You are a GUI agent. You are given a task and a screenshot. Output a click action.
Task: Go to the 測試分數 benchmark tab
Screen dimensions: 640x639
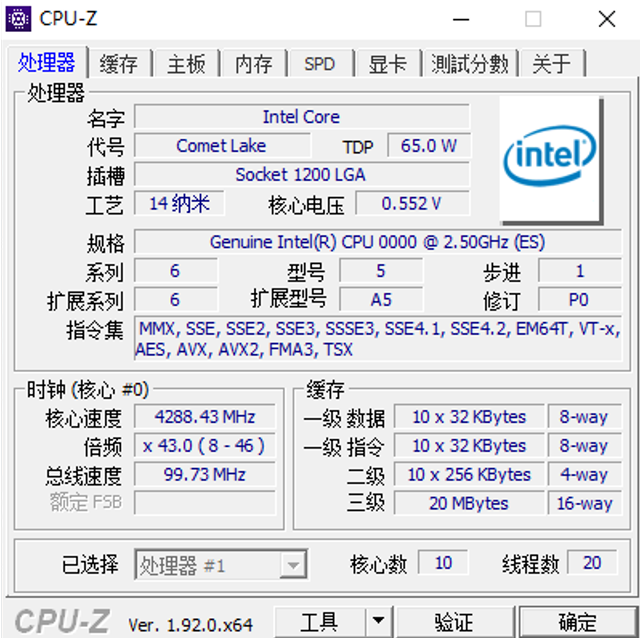tap(470, 64)
